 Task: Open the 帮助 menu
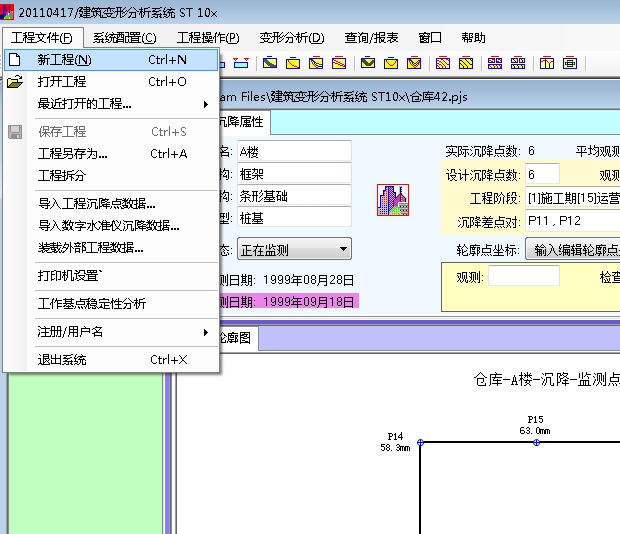pyautogui.click(x=473, y=38)
